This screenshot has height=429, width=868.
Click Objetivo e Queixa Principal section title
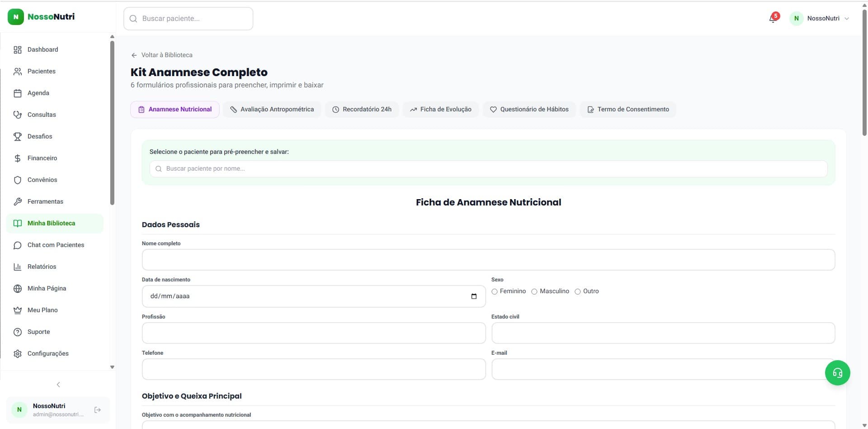[192, 396]
